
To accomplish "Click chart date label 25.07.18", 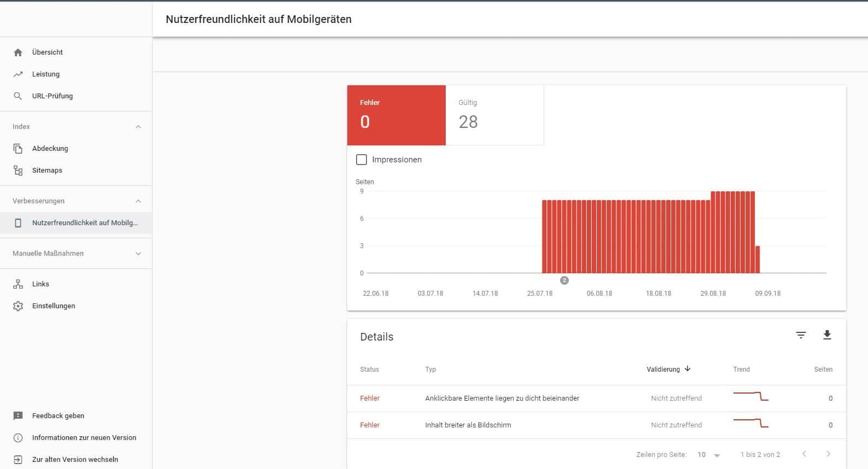I will point(540,294).
